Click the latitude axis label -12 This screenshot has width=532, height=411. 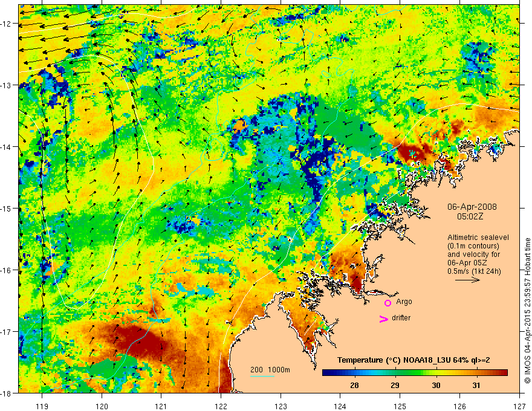point(7,24)
